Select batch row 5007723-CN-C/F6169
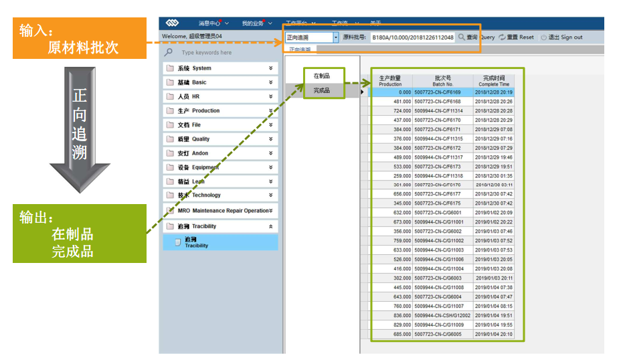The height and width of the screenshot is (364, 617). (438, 92)
